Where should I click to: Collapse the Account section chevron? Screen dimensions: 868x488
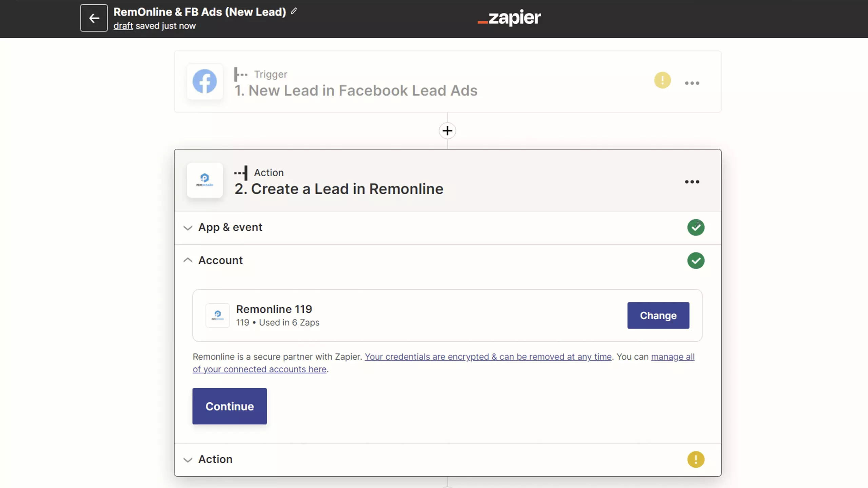tap(188, 260)
